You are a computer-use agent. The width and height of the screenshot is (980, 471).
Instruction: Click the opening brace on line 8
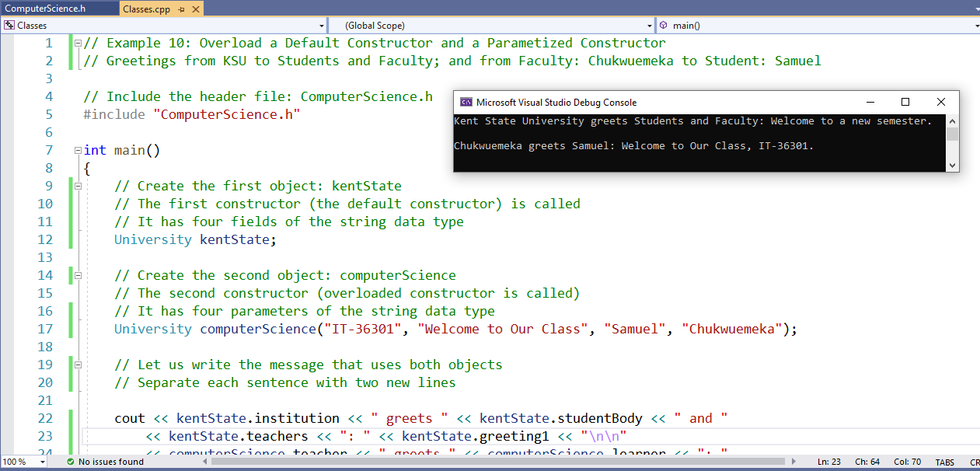pos(87,169)
